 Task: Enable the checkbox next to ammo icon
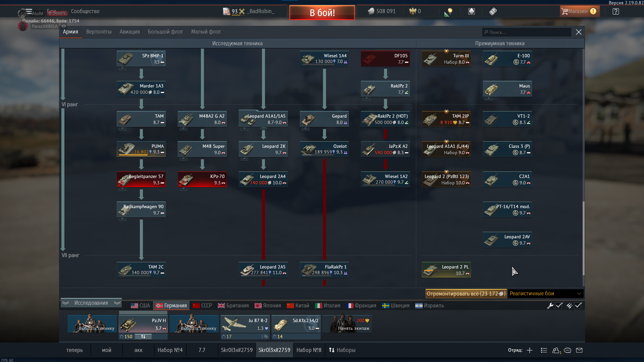[578, 306]
